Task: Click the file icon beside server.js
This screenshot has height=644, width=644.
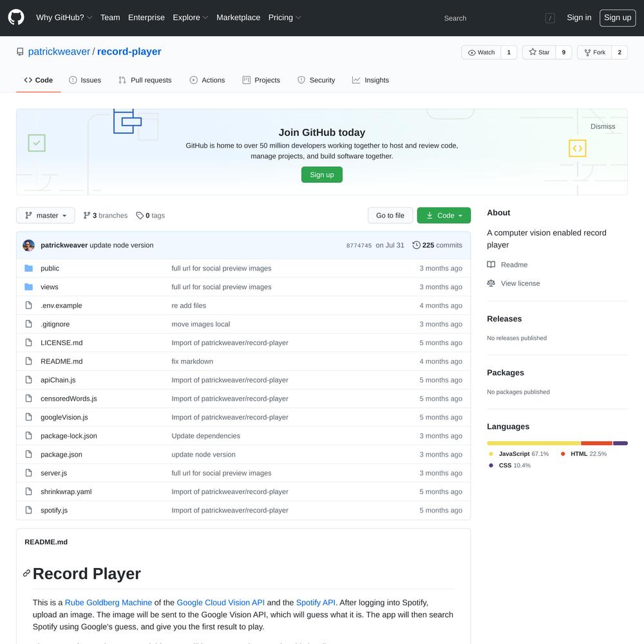Action: (x=28, y=473)
